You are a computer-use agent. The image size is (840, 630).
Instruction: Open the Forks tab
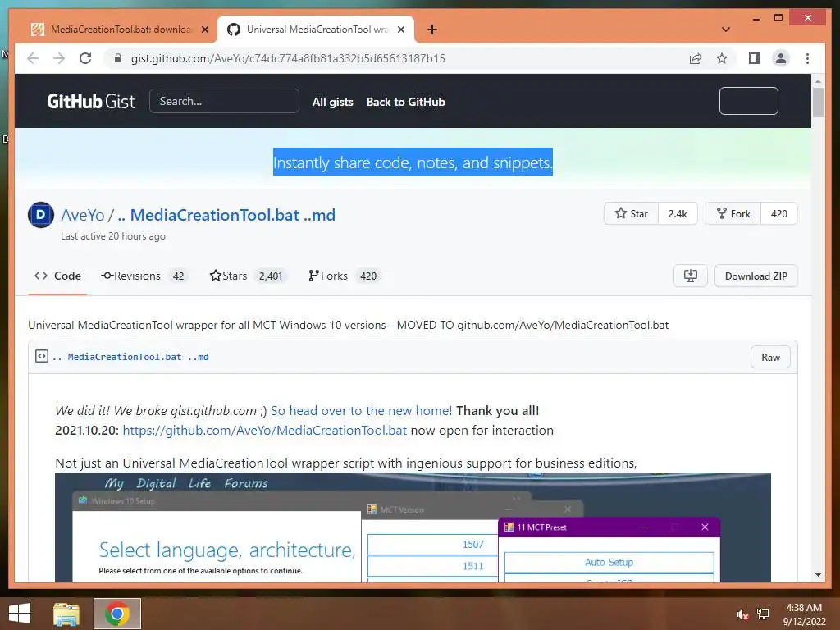click(x=345, y=276)
